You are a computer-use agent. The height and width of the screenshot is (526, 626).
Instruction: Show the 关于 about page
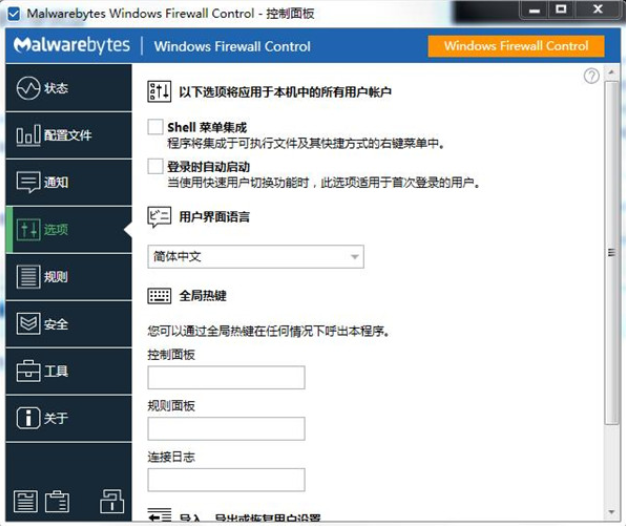(69, 418)
